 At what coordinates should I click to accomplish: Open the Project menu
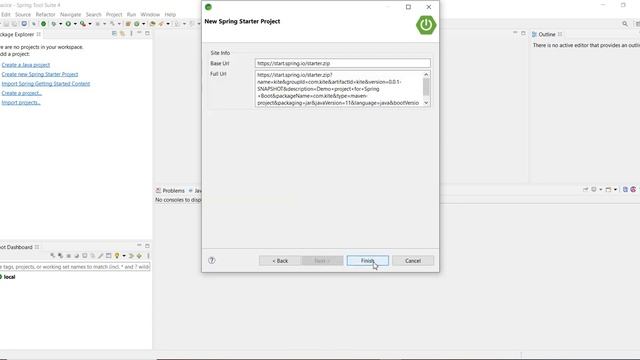point(114,14)
